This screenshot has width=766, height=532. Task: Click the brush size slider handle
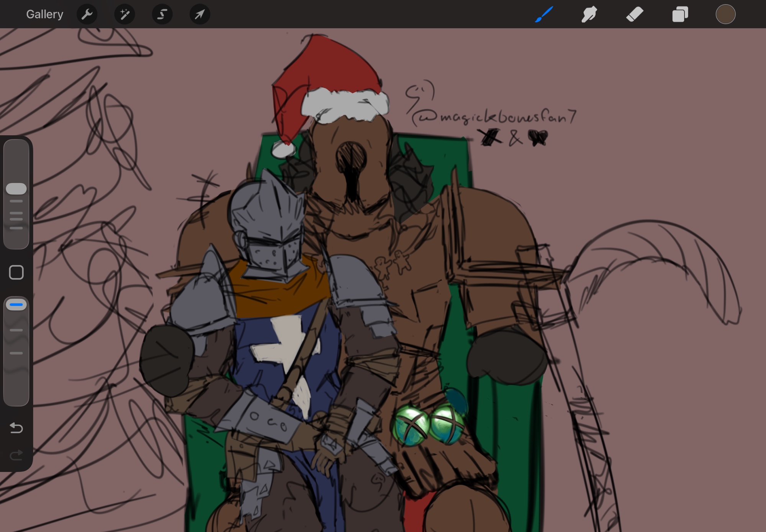coord(16,188)
